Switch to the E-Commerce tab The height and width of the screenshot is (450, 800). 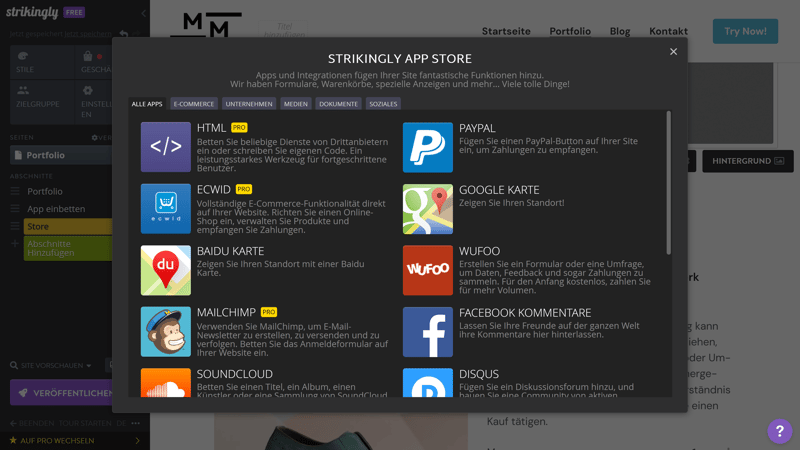point(193,104)
